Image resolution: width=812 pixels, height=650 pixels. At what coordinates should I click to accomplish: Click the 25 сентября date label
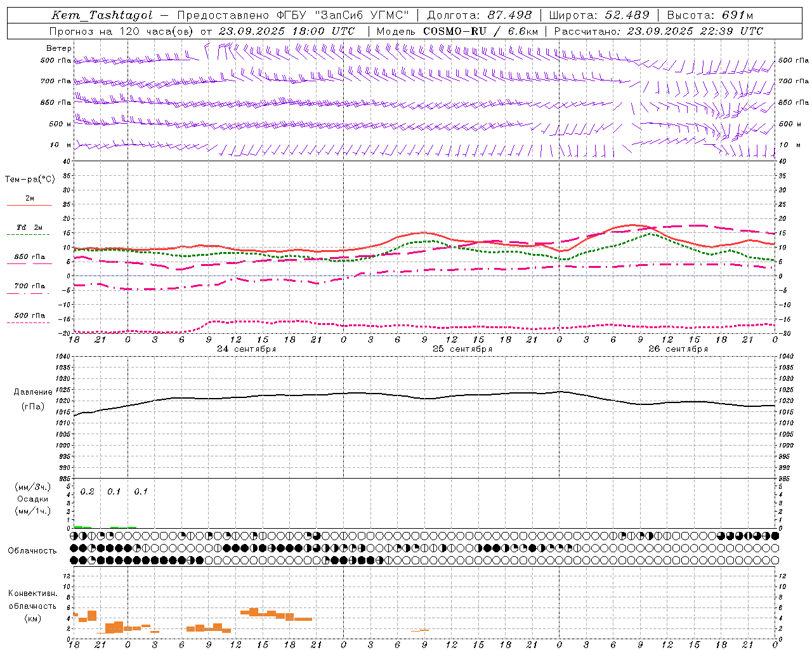coord(462,349)
